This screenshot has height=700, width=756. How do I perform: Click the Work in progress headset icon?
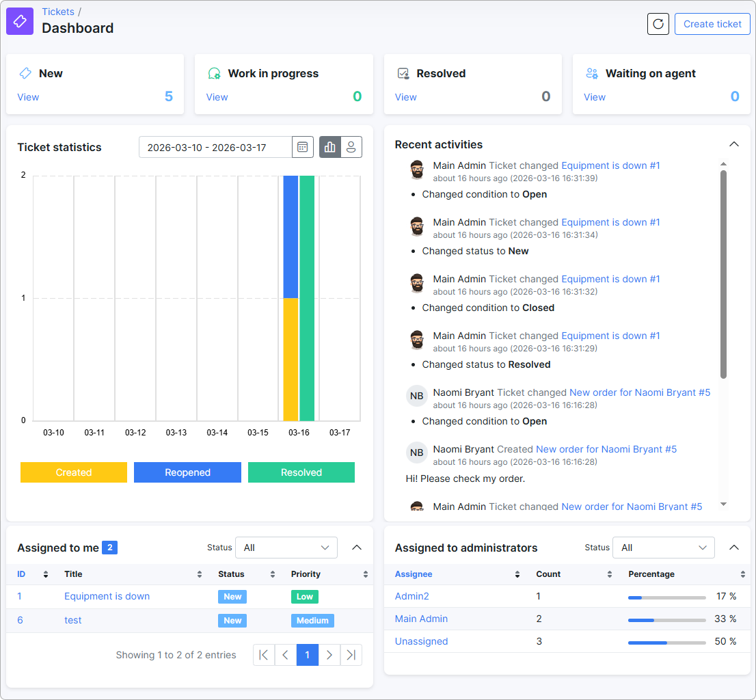214,73
